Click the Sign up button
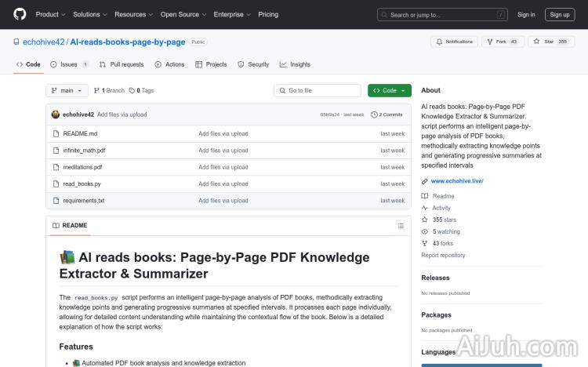This screenshot has height=367, width=588. click(x=560, y=15)
